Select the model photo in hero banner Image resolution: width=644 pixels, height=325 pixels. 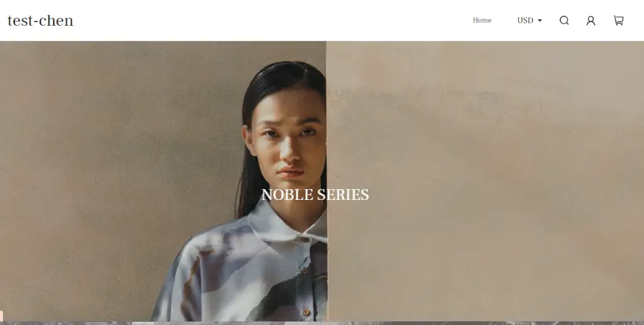click(163, 181)
